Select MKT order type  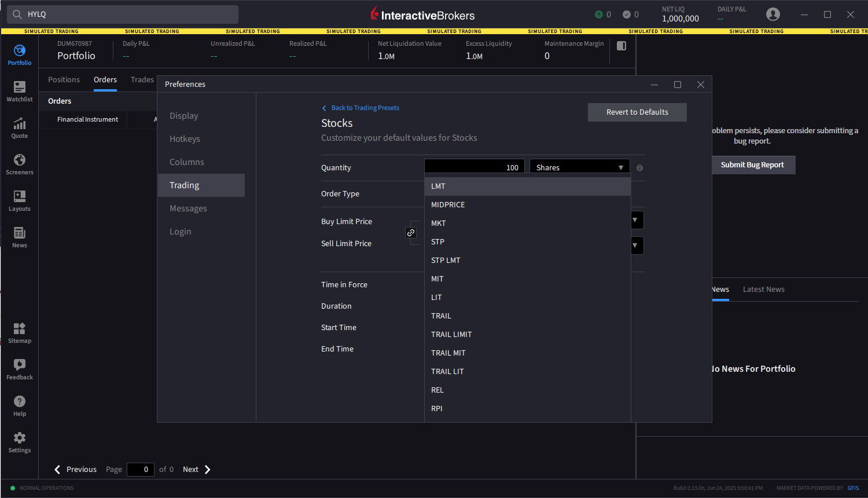click(527, 224)
